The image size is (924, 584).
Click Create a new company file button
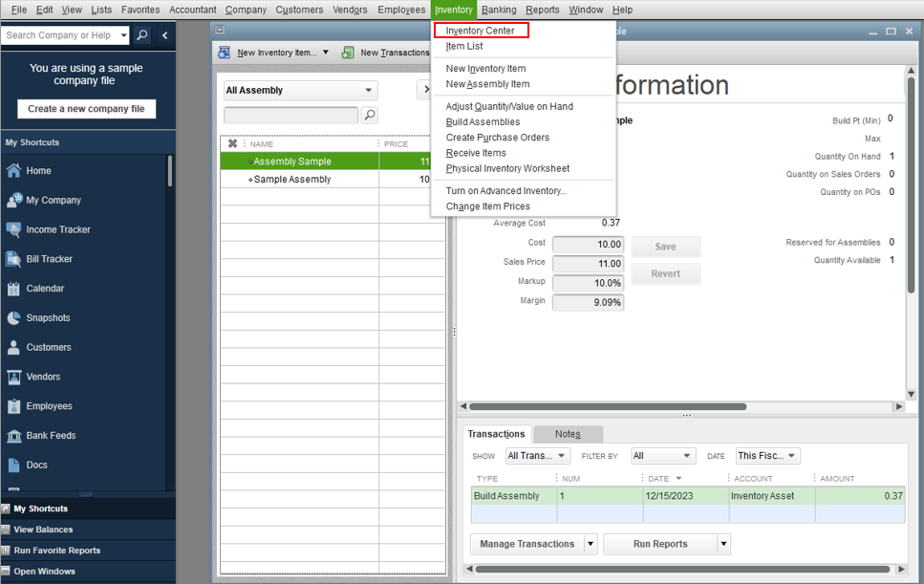(x=86, y=108)
